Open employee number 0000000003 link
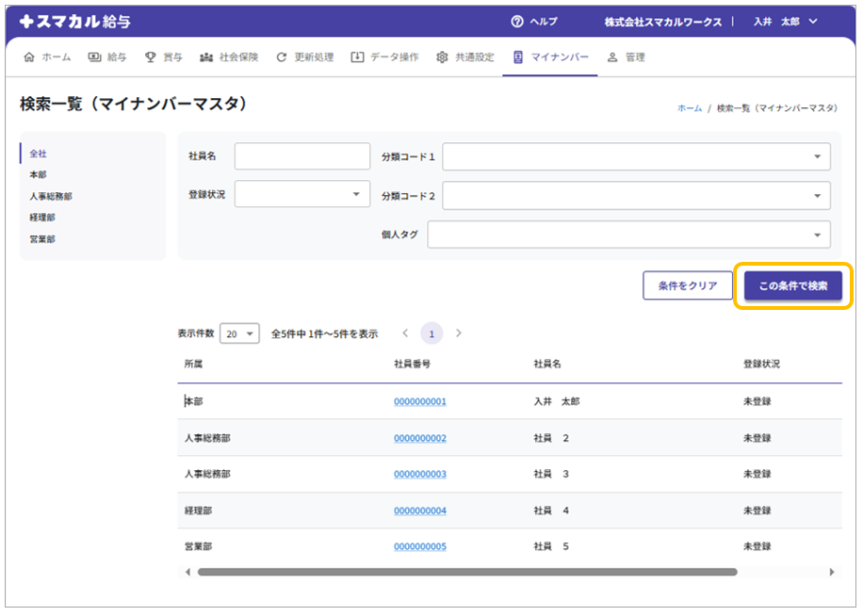Screen dimensions: 863x616 point(419,475)
